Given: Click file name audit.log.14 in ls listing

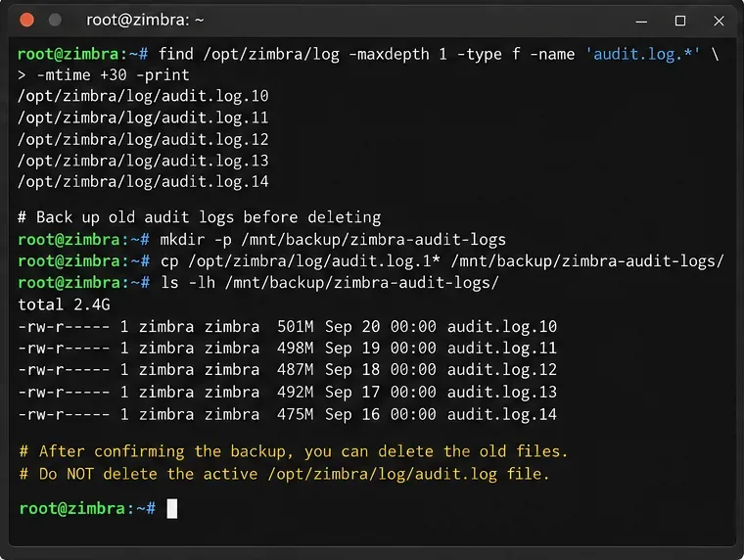Looking at the screenshot, I should coord(502,415).
